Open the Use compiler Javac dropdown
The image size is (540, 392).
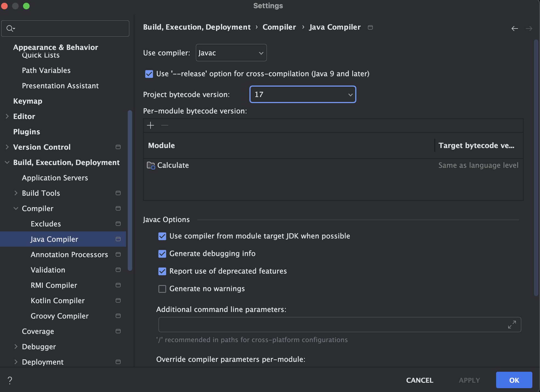pos(231,53)
